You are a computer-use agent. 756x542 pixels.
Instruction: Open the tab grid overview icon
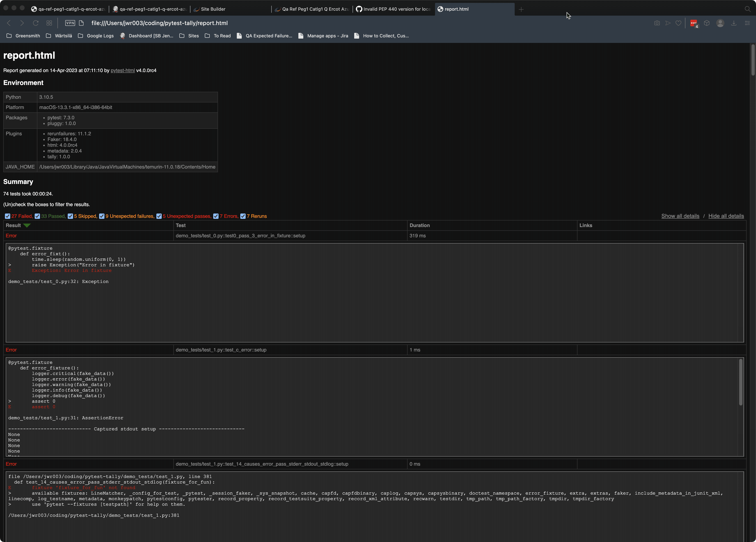(x=49, y=23)
